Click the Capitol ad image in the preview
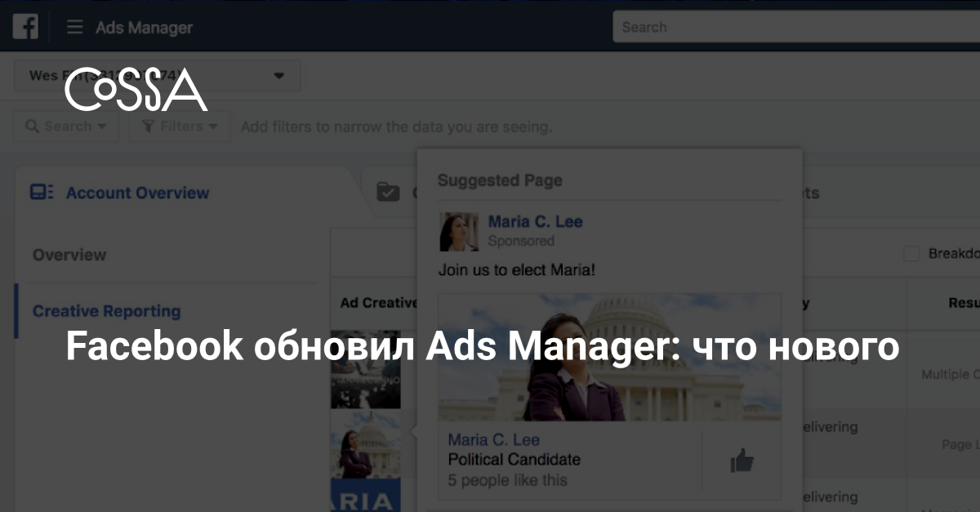 pos(609,357)
